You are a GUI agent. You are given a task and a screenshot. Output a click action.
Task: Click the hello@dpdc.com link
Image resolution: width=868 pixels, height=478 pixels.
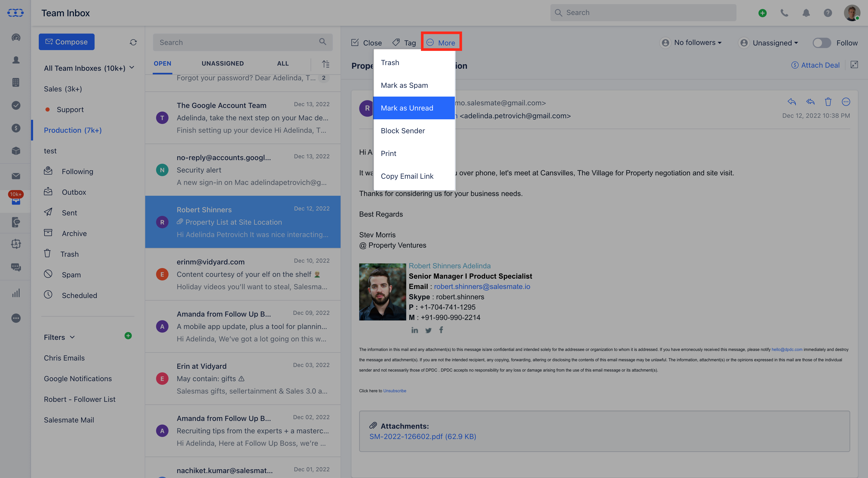787,349
